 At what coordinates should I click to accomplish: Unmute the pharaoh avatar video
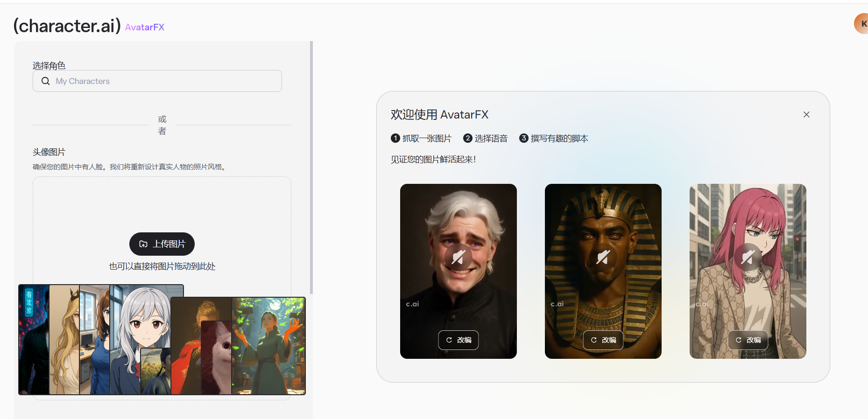pos(603,257)
